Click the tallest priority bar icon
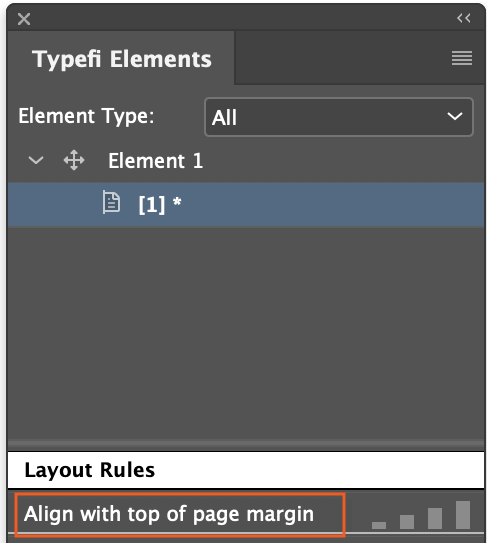 (463, 515)
